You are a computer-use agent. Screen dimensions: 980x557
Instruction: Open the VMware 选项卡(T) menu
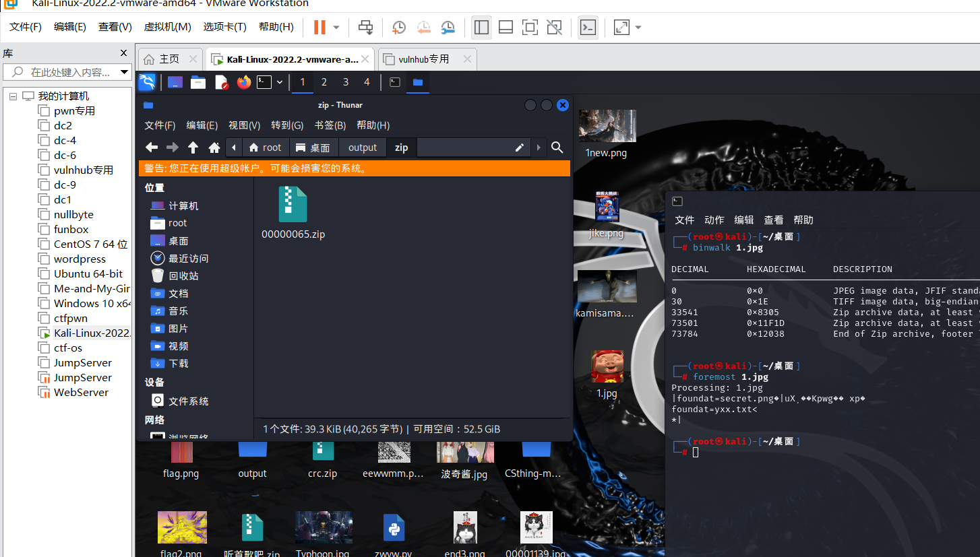point(224,27)
